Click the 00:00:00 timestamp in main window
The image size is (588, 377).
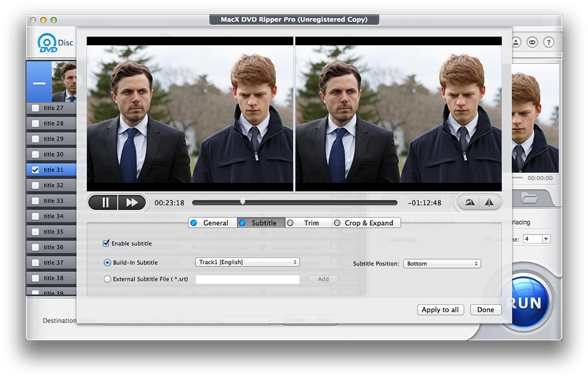point(540,178)
